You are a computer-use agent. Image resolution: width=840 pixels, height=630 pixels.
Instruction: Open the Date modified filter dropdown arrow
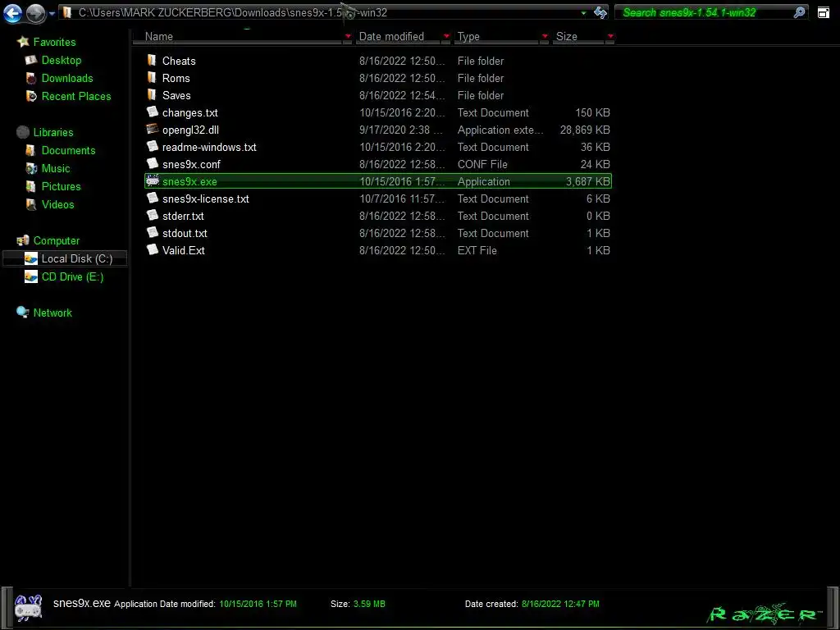pyautogui.click(x=446, y=36)
